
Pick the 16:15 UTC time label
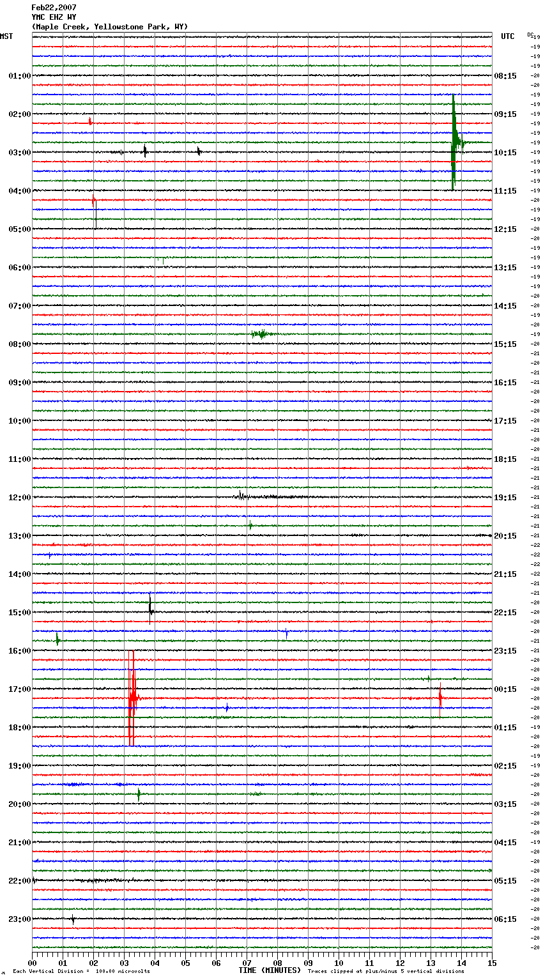[x=505, y=383]
